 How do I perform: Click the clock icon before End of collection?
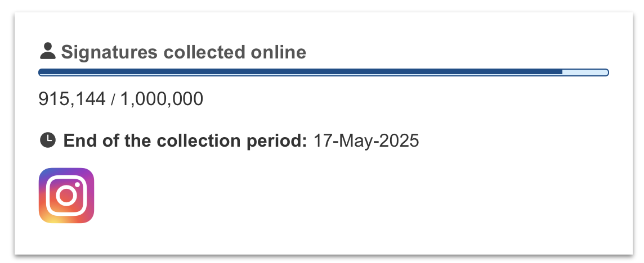(x=48, y=140)
